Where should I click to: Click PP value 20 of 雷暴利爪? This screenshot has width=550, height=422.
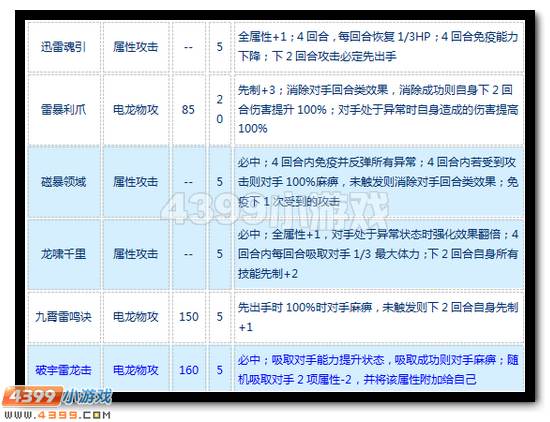(220, 109)
